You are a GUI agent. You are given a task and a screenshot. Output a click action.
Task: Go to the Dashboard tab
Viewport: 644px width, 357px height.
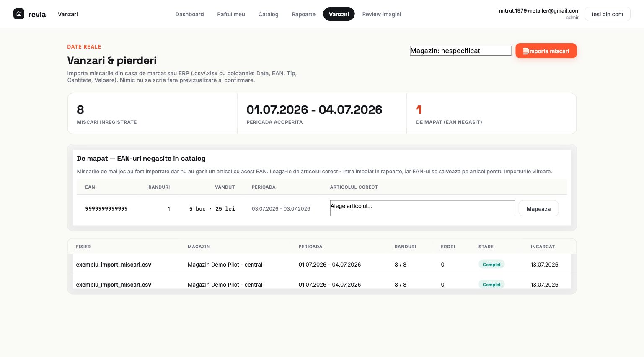click(x=189, y=14)
